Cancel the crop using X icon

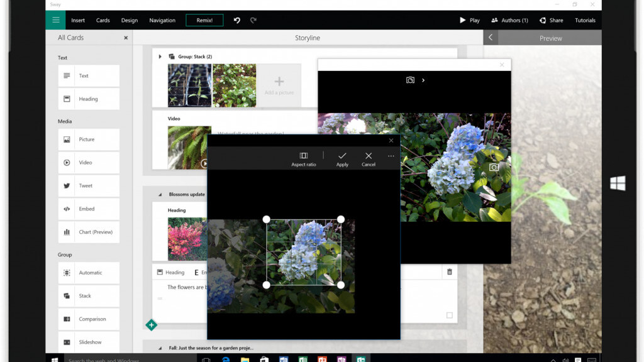point(369,156)
